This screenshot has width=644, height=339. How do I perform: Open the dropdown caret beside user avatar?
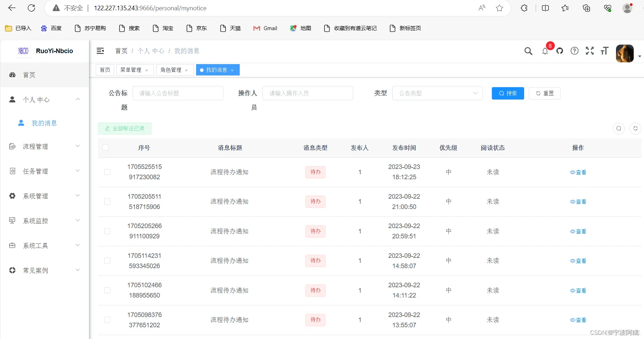pos(639,56)
